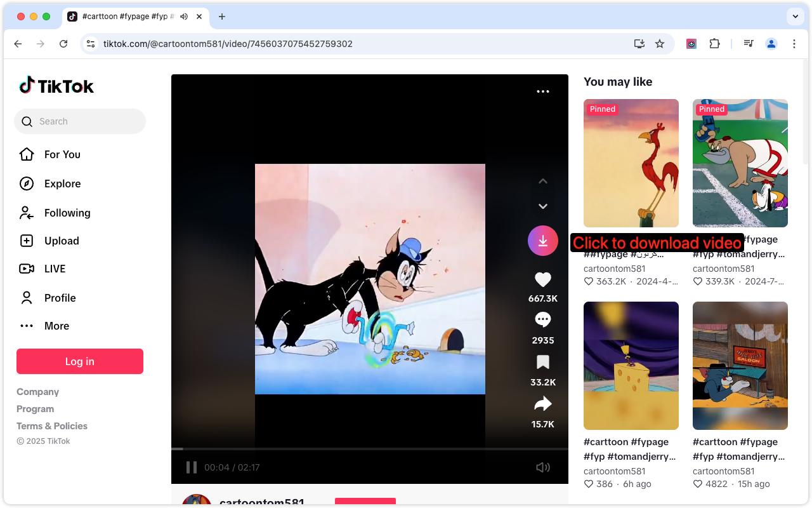Screen dimensions: 812x508
Task: Close the TikTok browser tab
Action: (199, 17)
